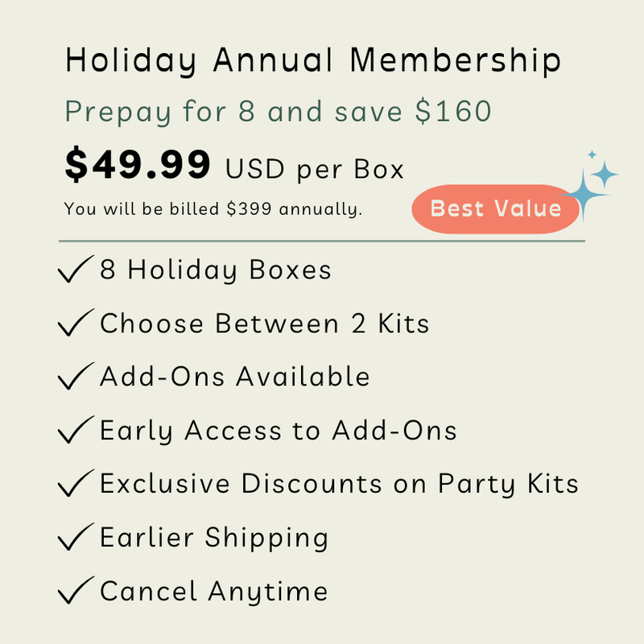
Task: Click checkmark beside Early Access to Add-Ons
Action: click(76, 430)
